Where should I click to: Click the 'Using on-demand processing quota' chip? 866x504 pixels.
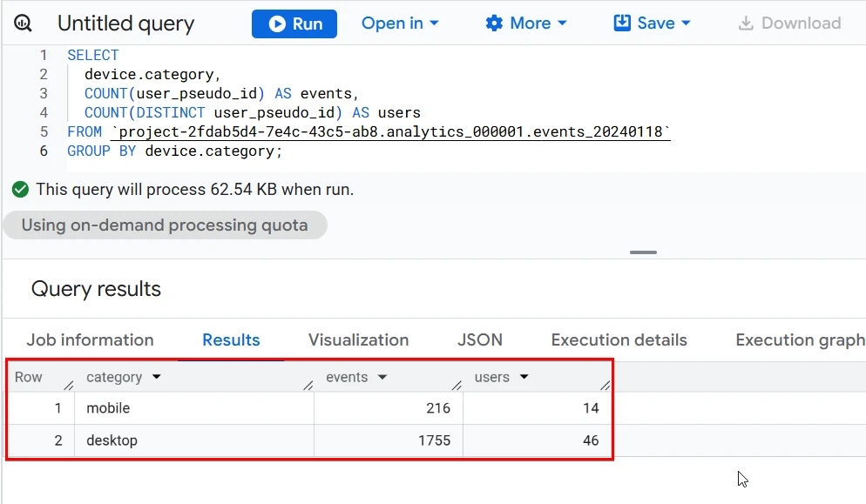coord(166,225)
